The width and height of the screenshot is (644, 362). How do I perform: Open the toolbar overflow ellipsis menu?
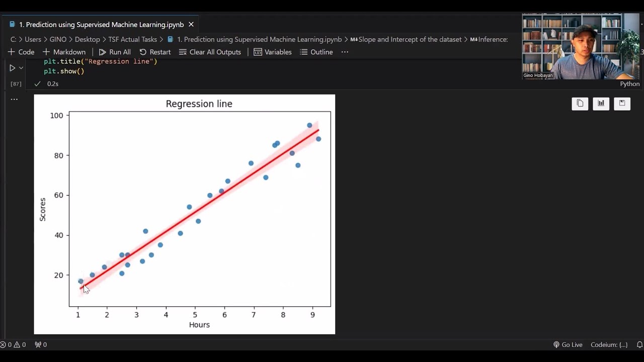pos(345,52)
